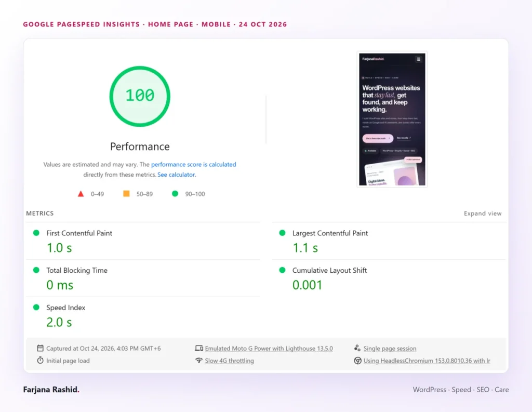This screenshot has height=412, width=532.
Task: Click the 50–89 legend range text
Action: [144, 194]
